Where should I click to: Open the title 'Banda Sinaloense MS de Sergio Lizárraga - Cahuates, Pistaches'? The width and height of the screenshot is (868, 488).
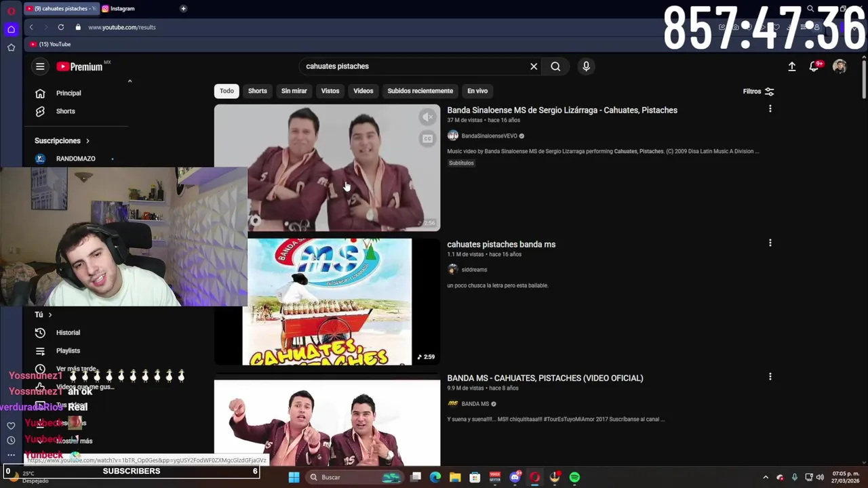tap(562, 110)
